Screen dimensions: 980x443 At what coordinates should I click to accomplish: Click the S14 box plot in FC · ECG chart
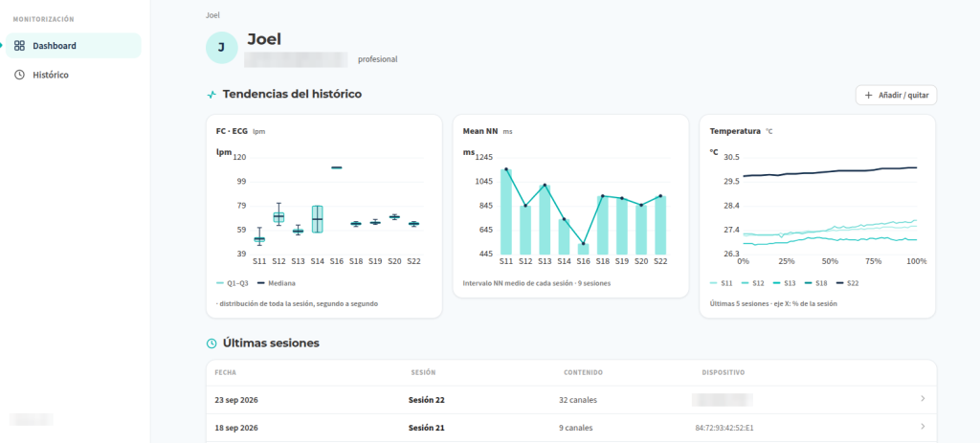pos(318,219)
